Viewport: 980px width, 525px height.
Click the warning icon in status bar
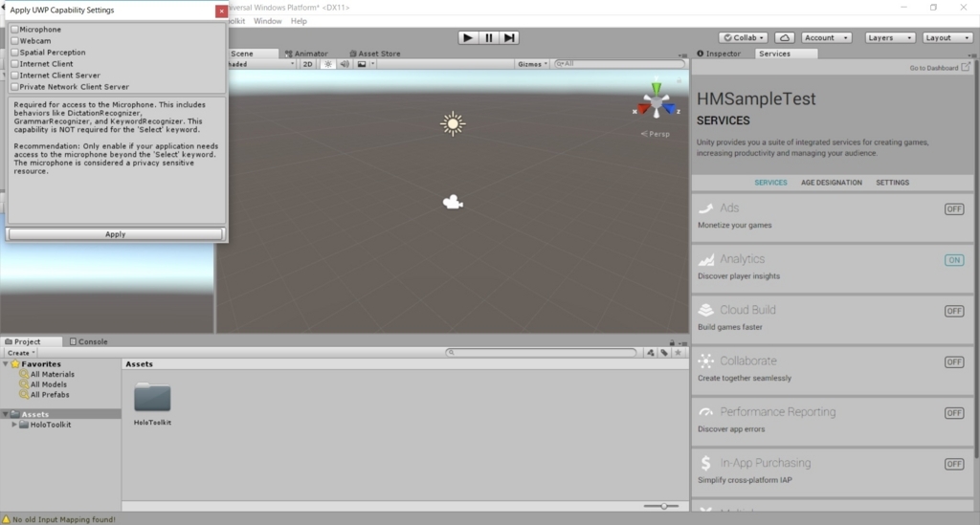pos(7,519)
